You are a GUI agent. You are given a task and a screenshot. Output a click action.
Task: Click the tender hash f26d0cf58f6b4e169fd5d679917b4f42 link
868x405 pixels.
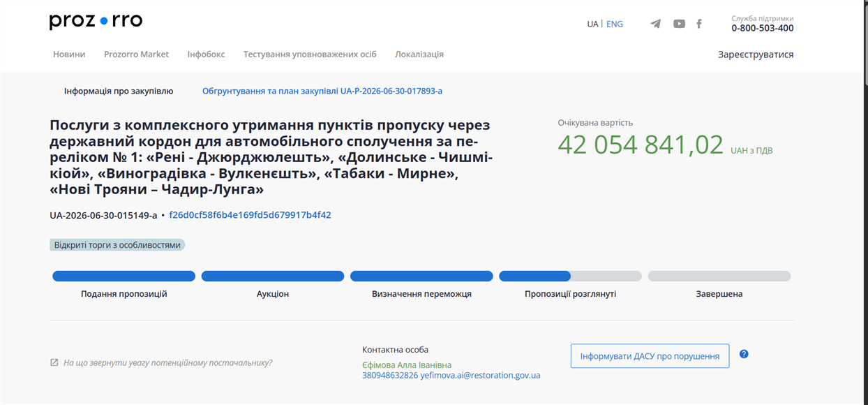pos(250,215)
